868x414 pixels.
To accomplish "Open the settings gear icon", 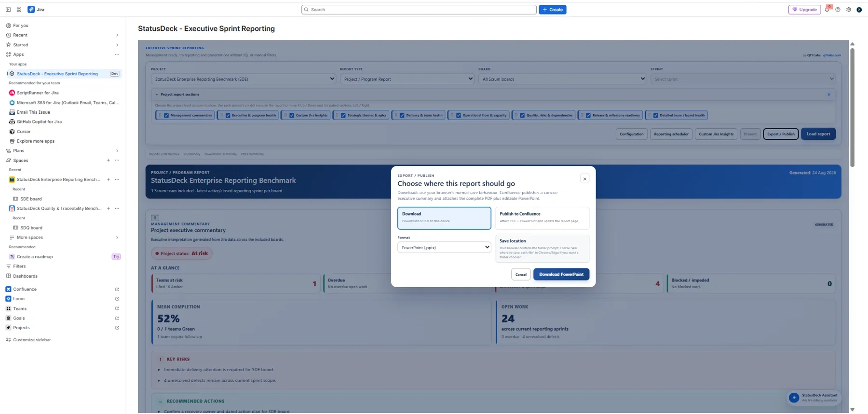I will 849,10.
